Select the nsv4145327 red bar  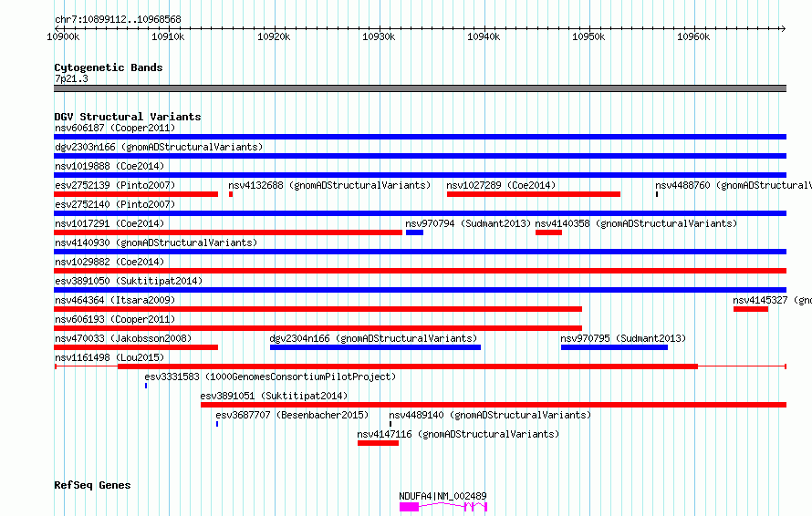(750, 309)
